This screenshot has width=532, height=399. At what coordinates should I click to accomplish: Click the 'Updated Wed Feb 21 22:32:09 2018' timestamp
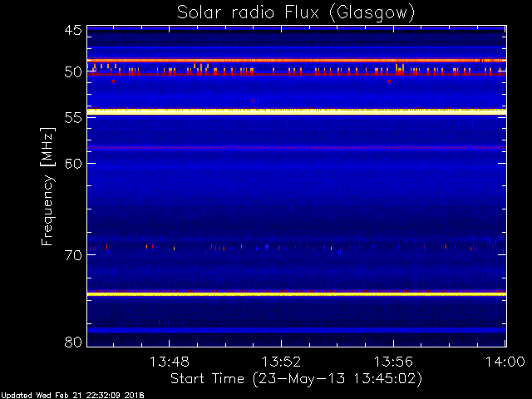[72, 396]
